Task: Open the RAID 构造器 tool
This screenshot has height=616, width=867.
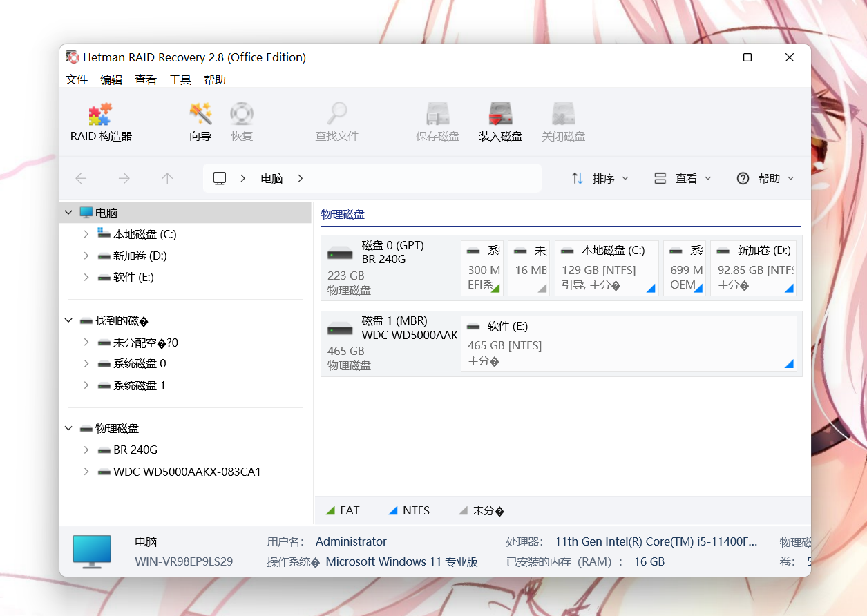Action: tap(101, 122)
